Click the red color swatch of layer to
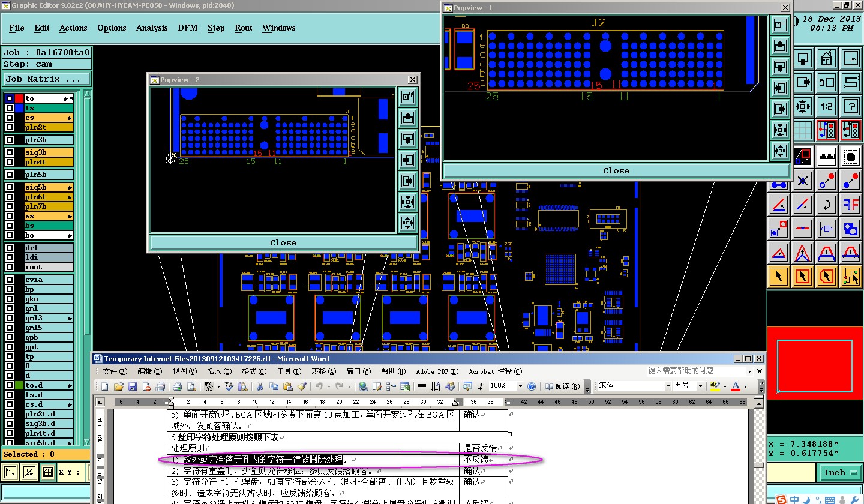 (19, 98)
